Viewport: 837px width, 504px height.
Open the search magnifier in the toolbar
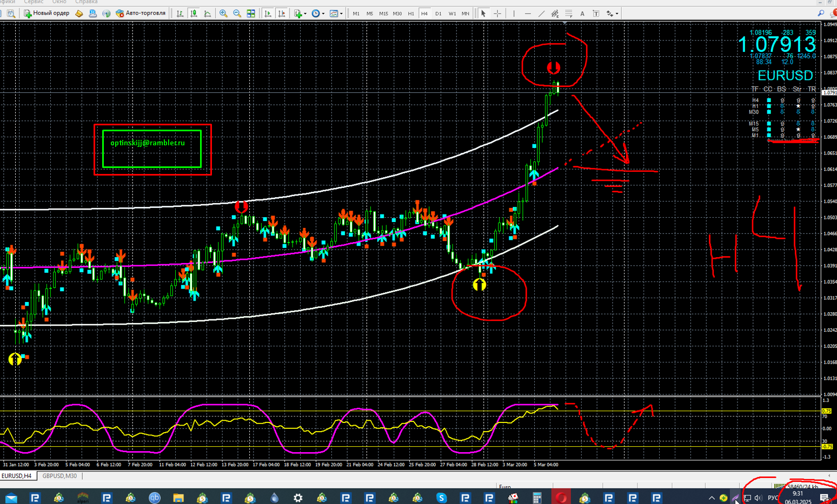(x=821, y=14)
